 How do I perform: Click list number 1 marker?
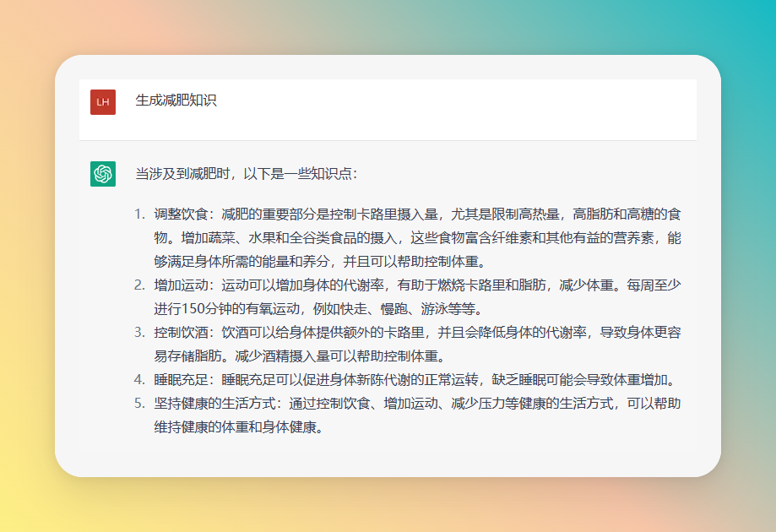[140, 214]
